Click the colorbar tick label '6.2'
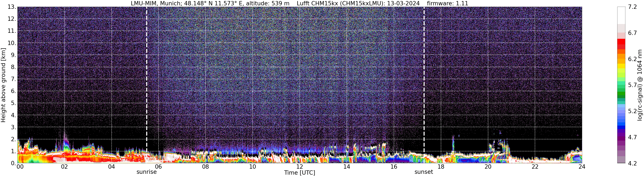Screen dimensions: 644x177 click(632, 59)
